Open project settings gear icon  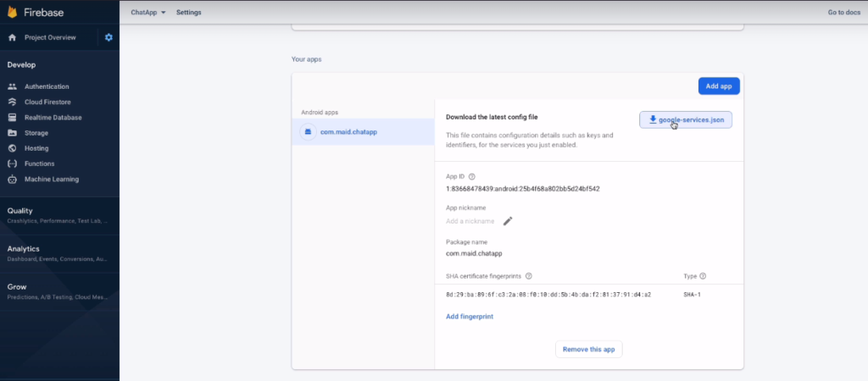coord(108,37)
